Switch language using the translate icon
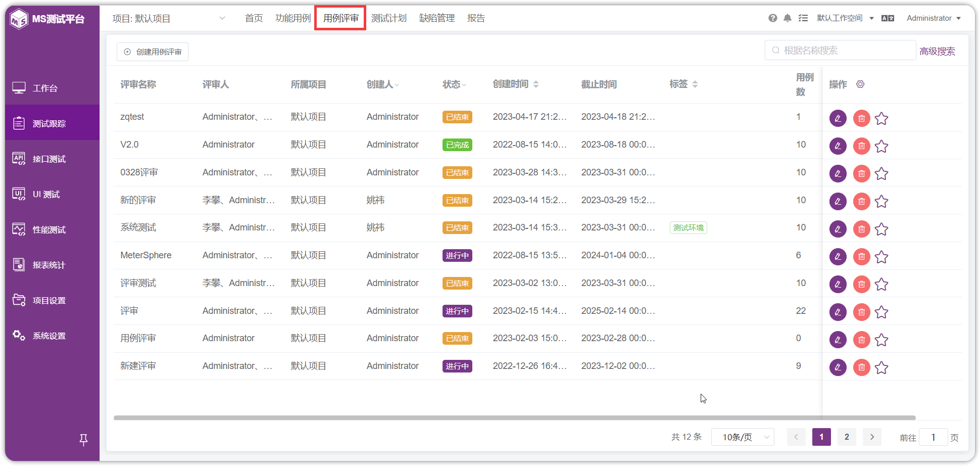The image size is (980, 466). click(x=888, y=18)
